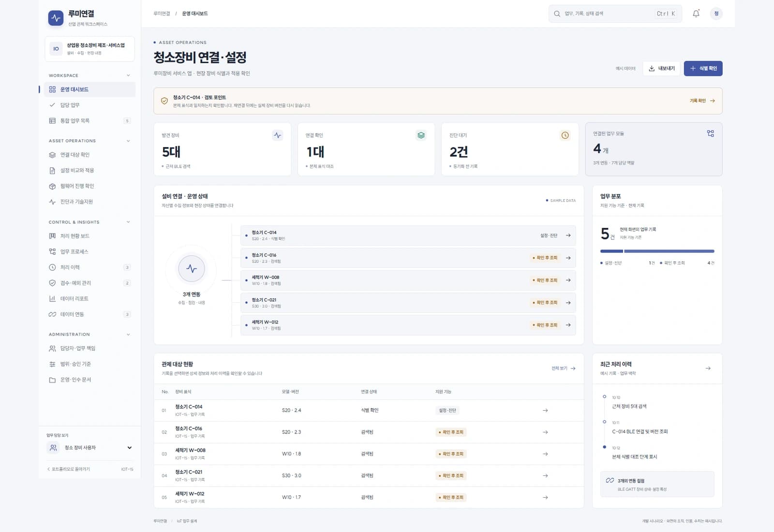Image resolution: width=774 pixels, height=532 pixels.
Task: Click 전체 보기 link
Action: coord(564,369)
